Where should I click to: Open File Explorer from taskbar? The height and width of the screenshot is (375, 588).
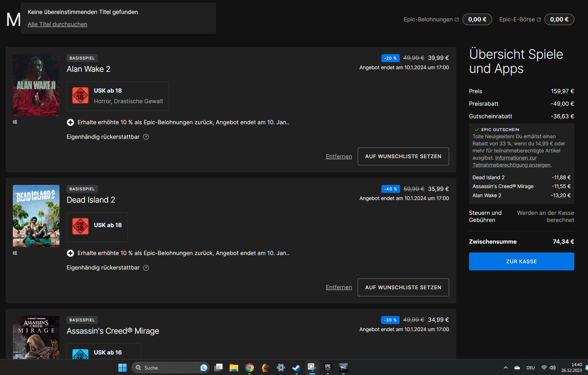(x=234, y=367)
